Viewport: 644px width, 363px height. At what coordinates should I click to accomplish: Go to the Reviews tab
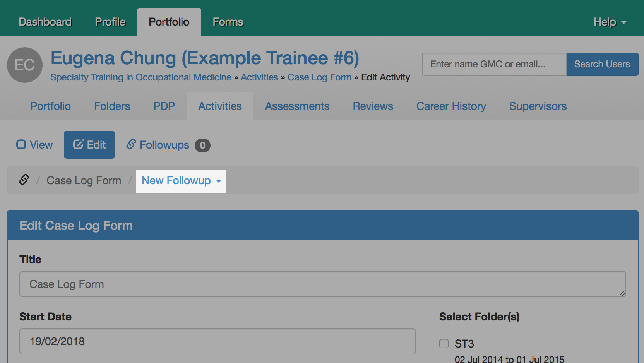click(x=373, y=106)
